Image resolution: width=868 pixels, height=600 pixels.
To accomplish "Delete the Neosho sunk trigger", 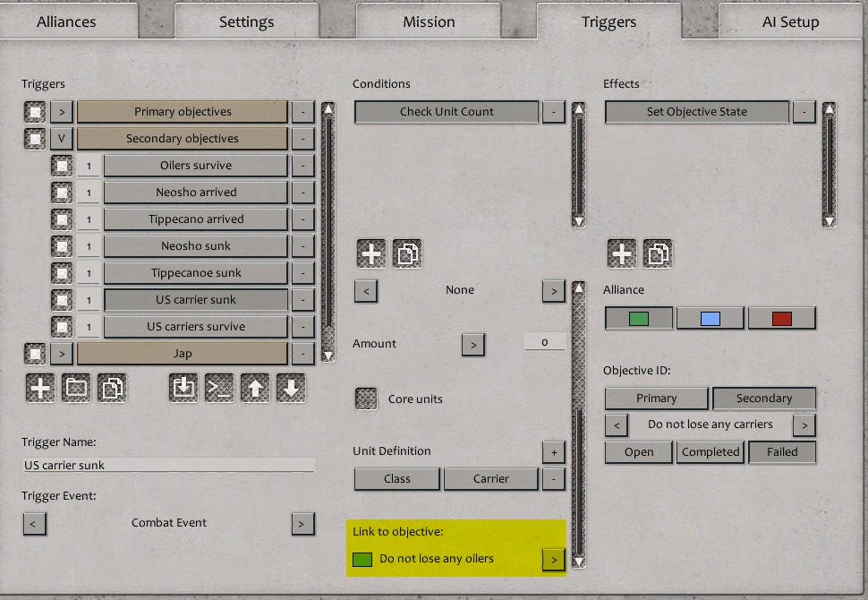I will coord(302,246).
